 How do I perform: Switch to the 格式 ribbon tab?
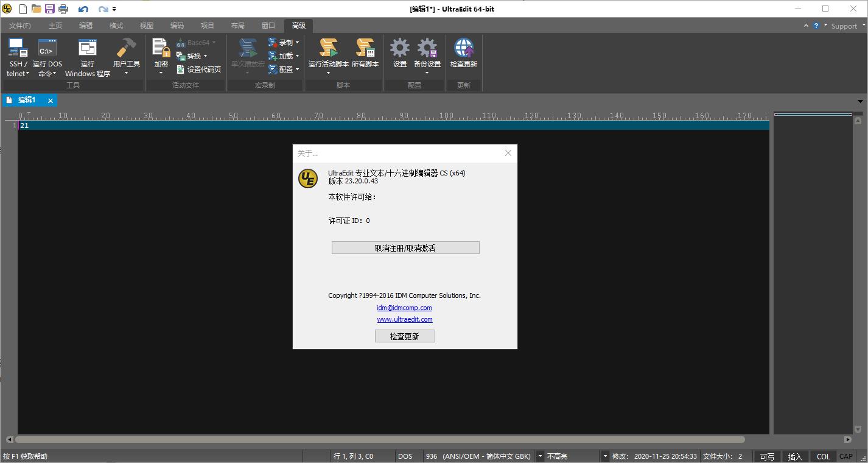[x=116, y=26]
